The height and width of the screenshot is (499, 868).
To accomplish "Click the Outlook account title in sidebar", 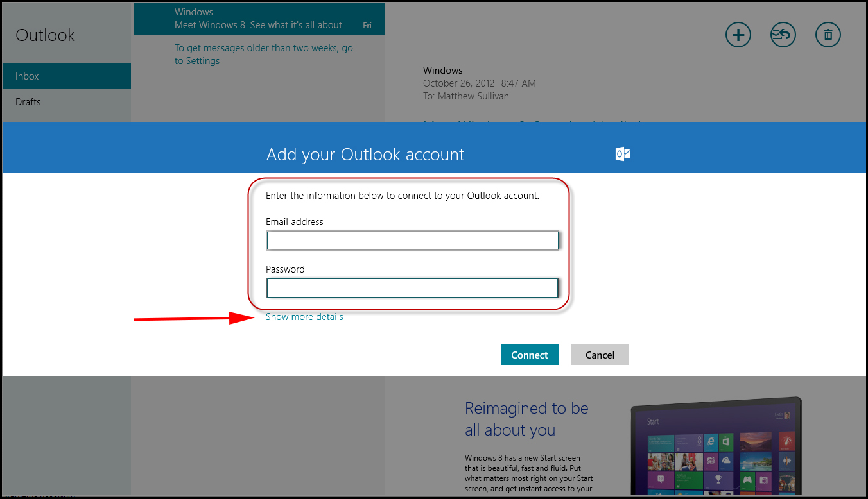I will 45,35.
